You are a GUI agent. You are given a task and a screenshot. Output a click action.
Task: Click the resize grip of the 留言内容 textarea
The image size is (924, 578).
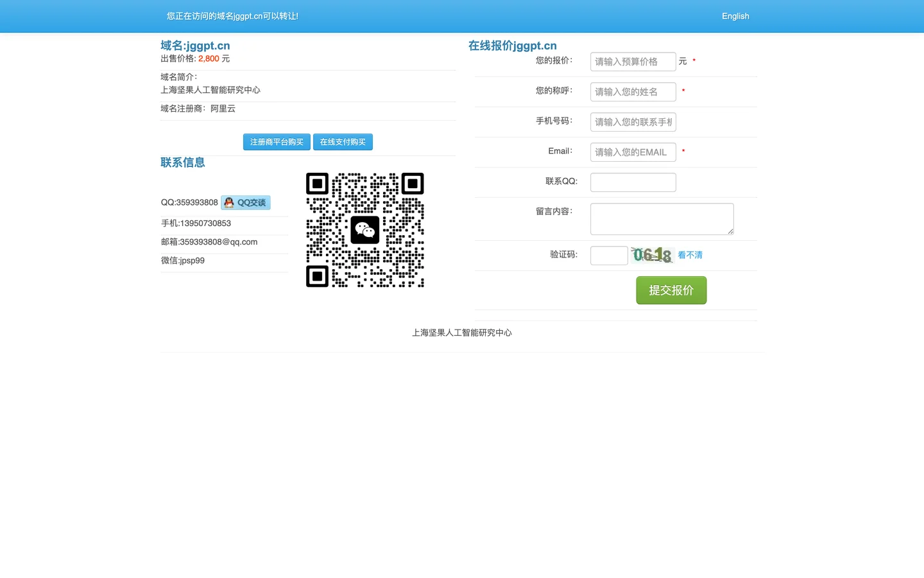(x=730, y=231)
